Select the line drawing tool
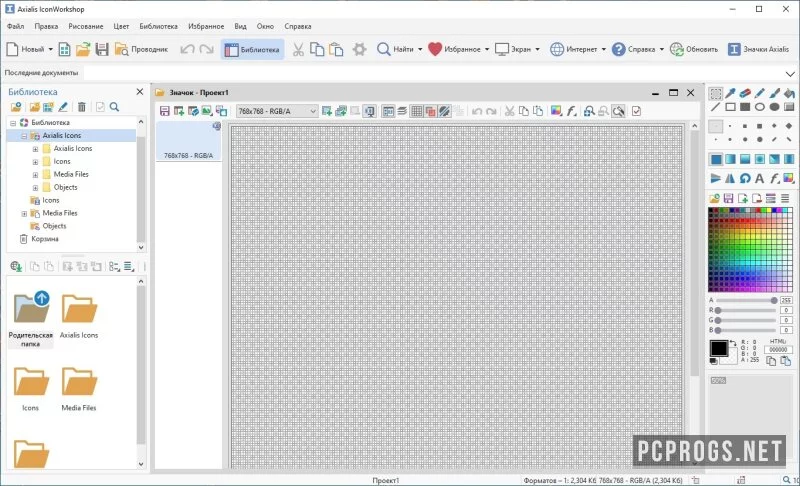The height and width of the screenshot is (486, 800). (x=716, y=107)
